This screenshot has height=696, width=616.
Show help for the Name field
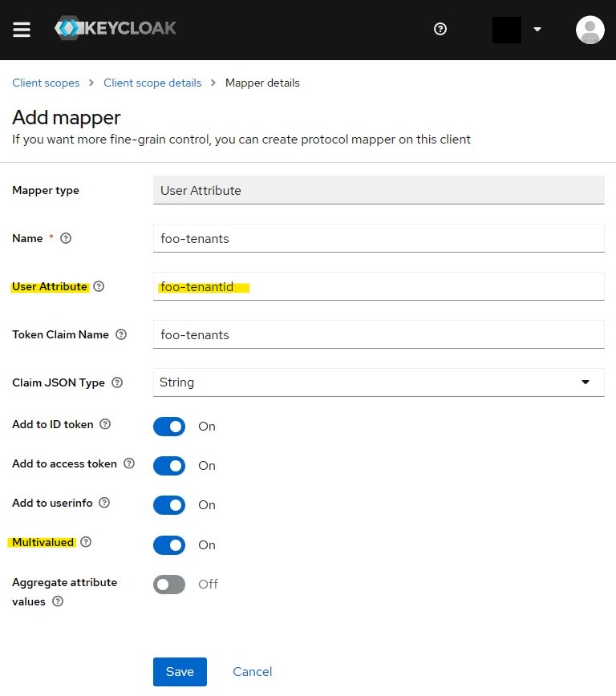[x=67, y=238]
